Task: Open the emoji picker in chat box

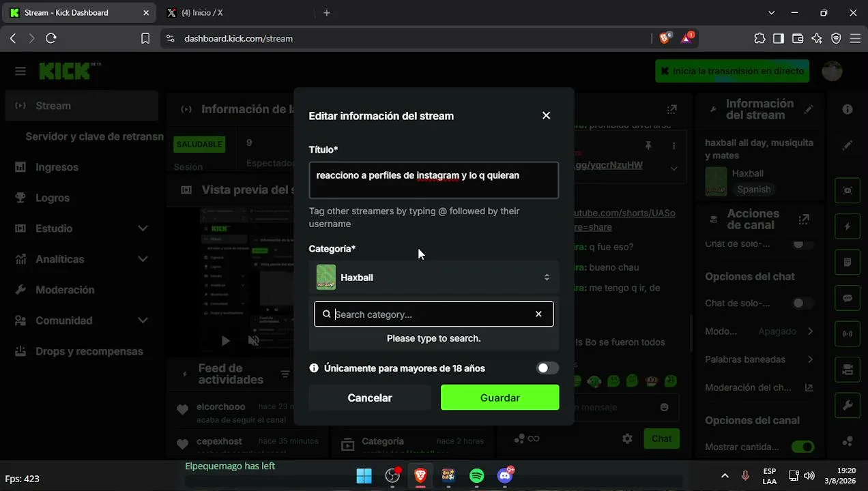Action: click(664, 407)
